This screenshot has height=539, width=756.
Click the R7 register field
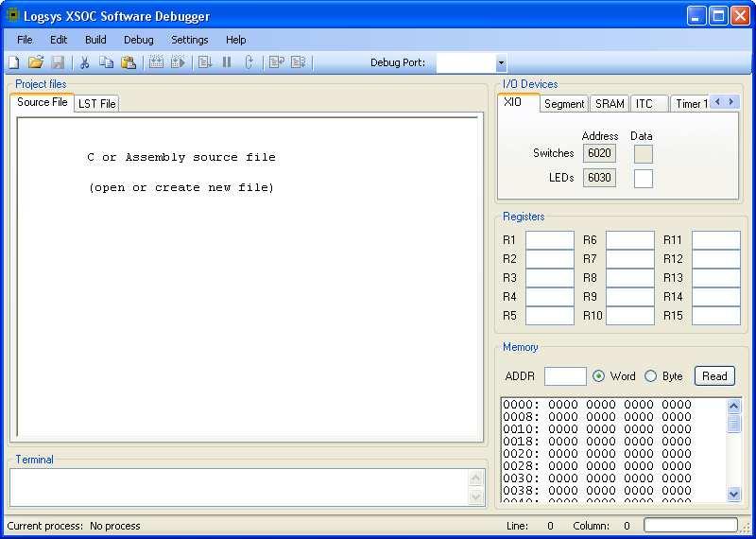tap(630, 259)
